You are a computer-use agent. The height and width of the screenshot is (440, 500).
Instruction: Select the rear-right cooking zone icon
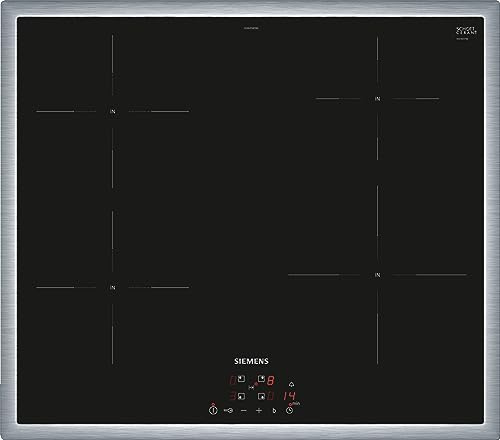262,379
